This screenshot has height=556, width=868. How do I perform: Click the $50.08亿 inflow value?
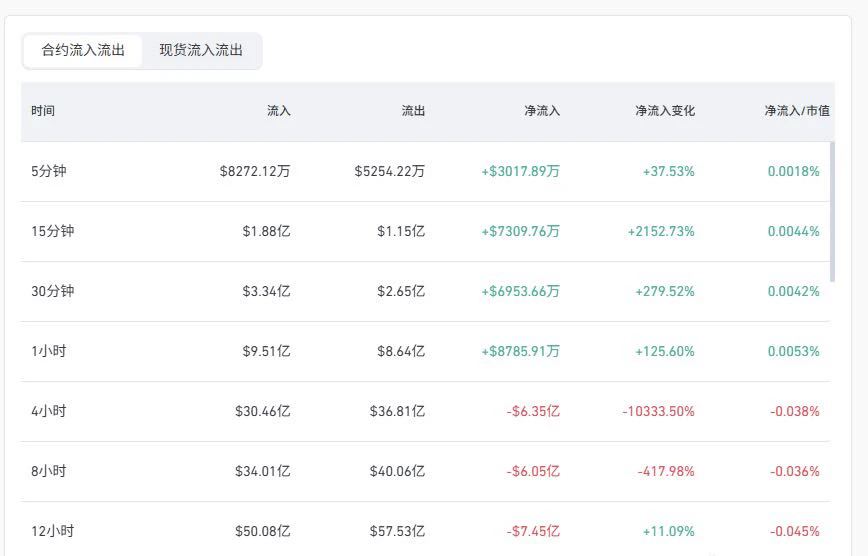tap(262, 532)
